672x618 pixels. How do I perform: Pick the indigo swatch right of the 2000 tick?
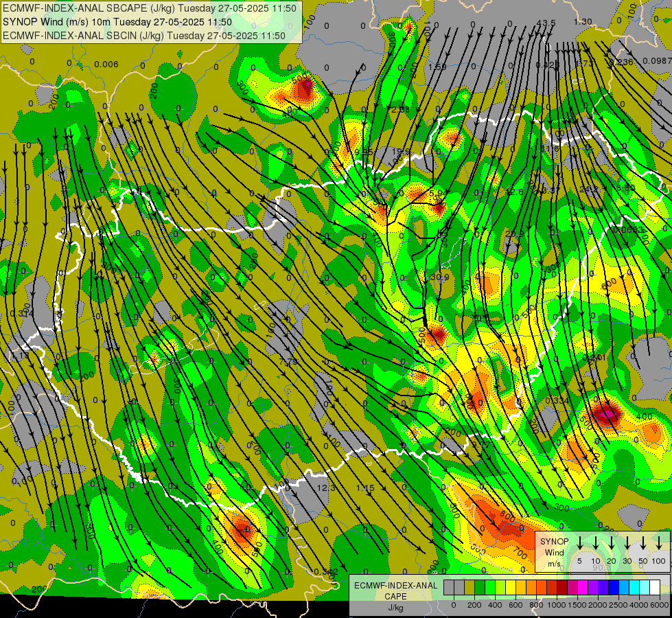pyautogui.click(x=603, y=587)
